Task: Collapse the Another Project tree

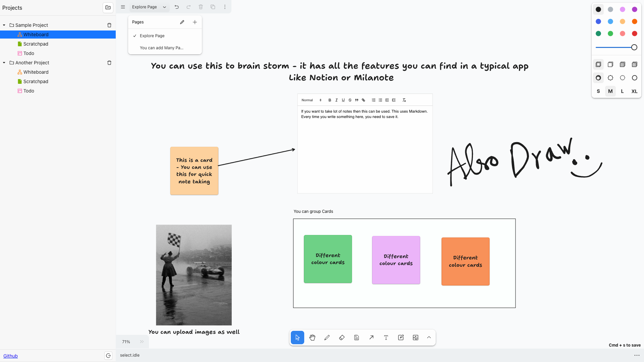Action: tap(4, 63)
